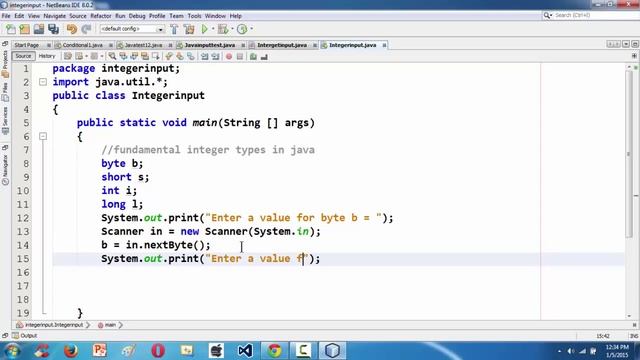Click the Chrome icon in taskbar
This screenshot has width=640, height=360.
[274, 351]
